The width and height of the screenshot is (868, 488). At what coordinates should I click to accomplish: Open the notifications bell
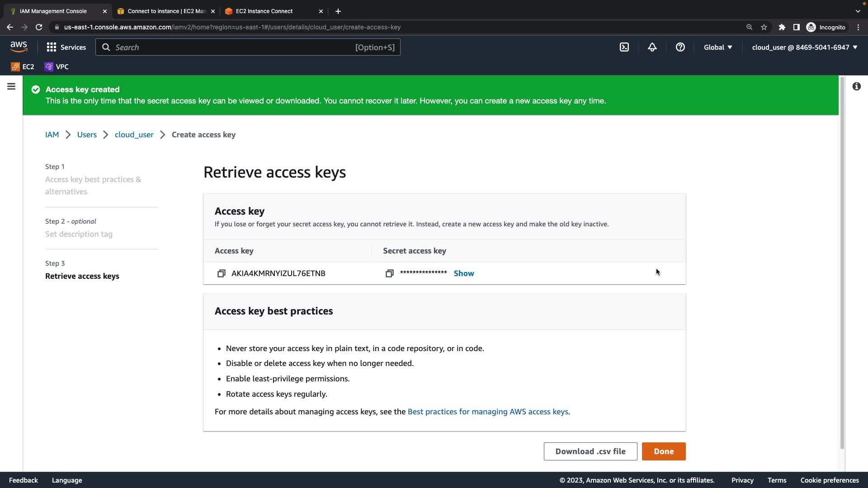pos(652,47)
